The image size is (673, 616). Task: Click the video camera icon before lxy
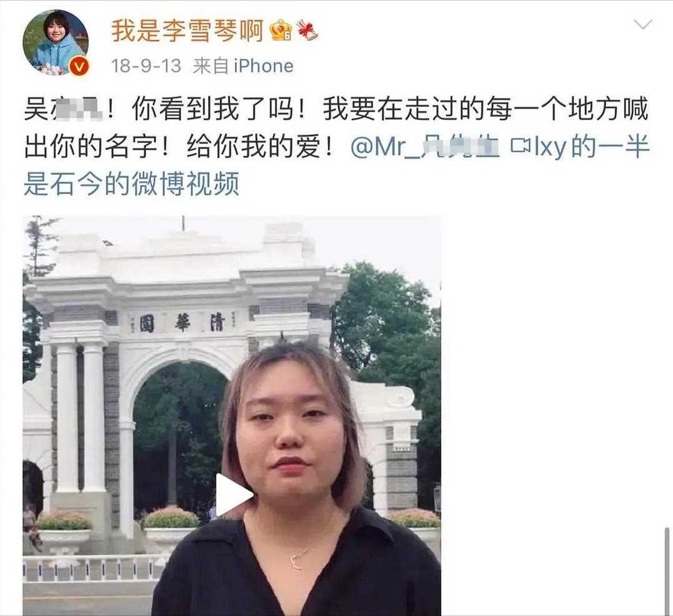[x=520, y=146]
